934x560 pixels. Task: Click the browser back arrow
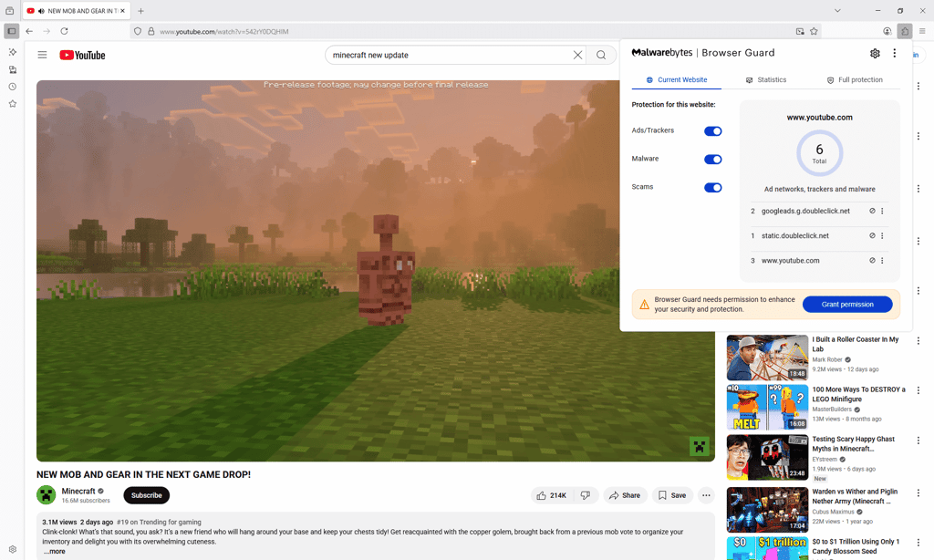click(29, 31)
